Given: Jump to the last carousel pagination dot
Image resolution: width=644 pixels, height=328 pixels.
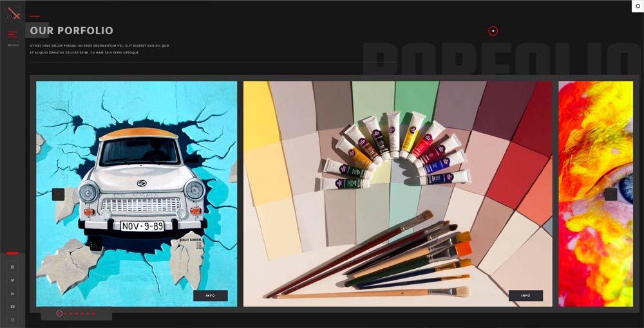Looking at the screenshot, I should pyautogui.click(x=94, y=313).
